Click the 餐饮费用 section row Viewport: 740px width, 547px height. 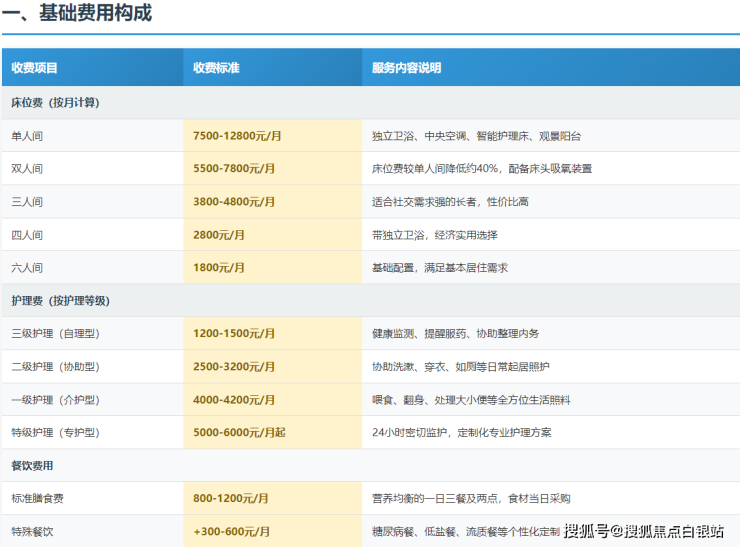click(32, 466)
